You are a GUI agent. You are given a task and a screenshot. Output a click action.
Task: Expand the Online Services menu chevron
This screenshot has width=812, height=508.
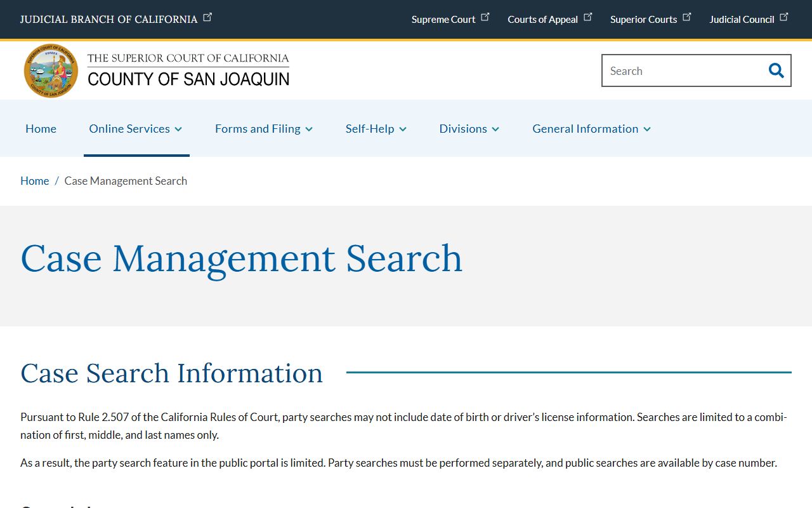(x=178, y=129)
